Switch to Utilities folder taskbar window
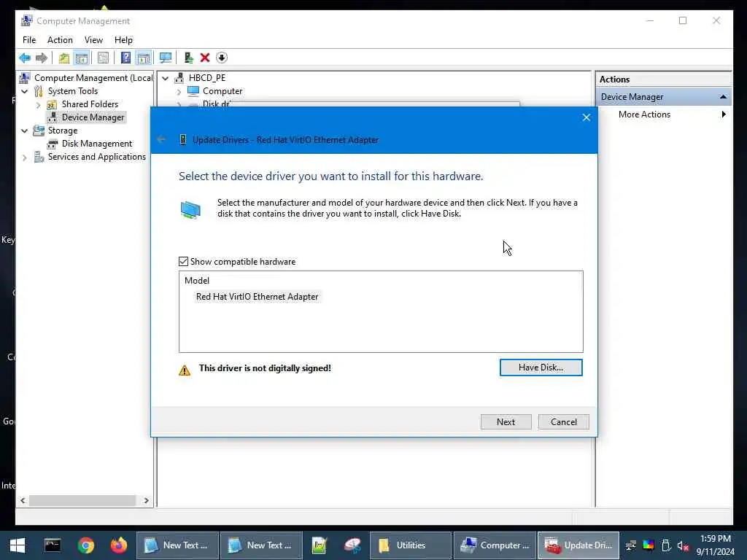 (x=410, y=545)
